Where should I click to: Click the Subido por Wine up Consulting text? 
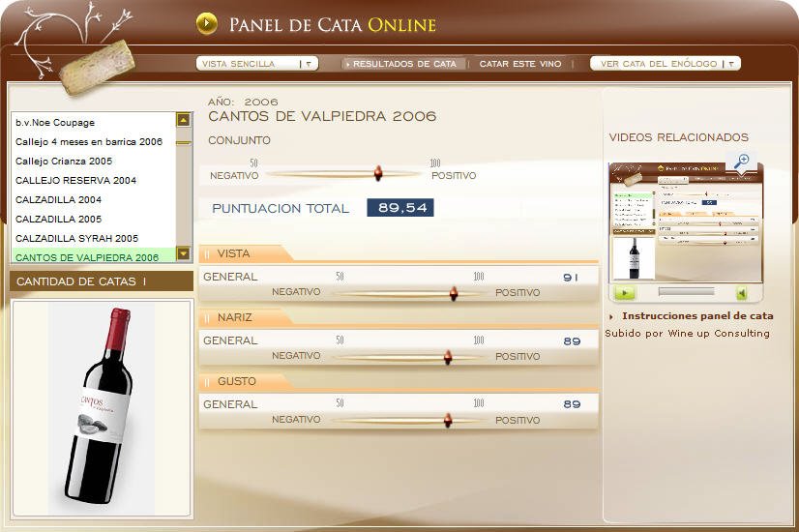(687, 334)
